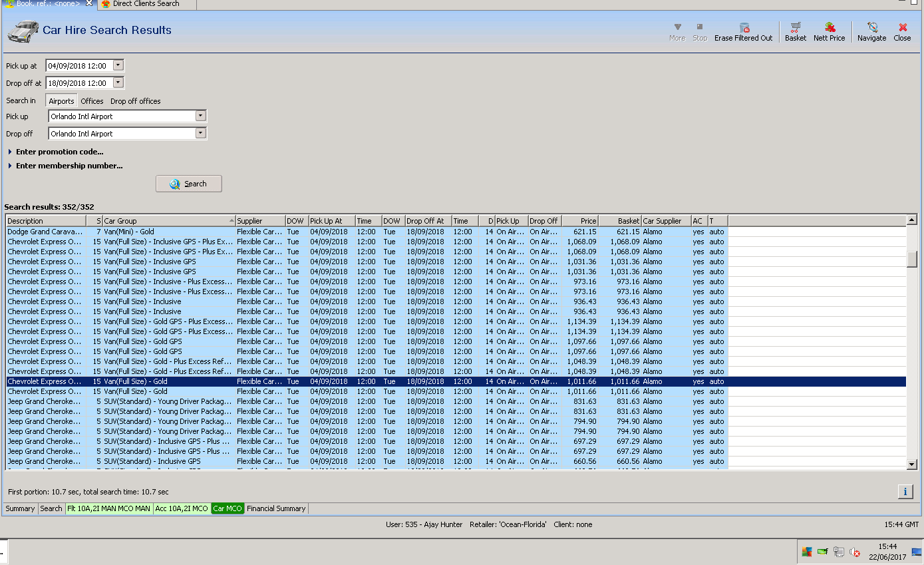Viewport: 924px width, 565px height.
Task: Select Drop off offices option
Action: click(x=136, y=101)
